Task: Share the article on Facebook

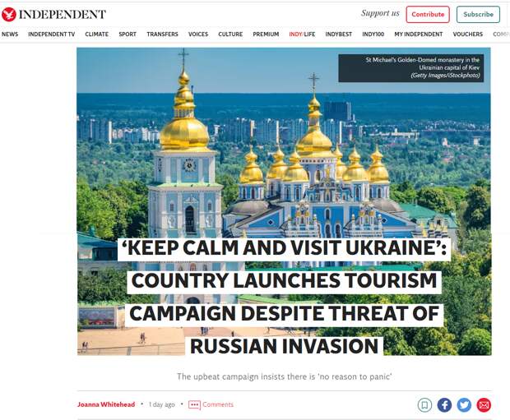Action: point(444,405)
